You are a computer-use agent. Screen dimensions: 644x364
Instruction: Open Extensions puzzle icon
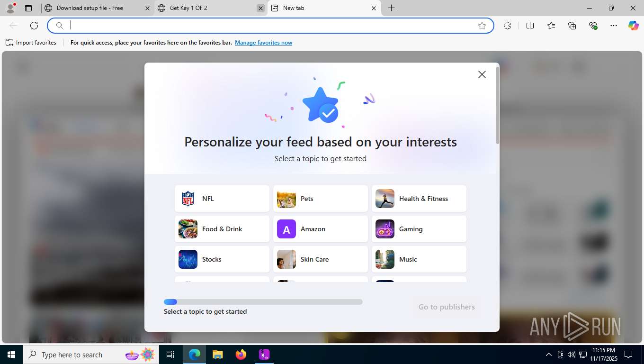coord(507,26)
